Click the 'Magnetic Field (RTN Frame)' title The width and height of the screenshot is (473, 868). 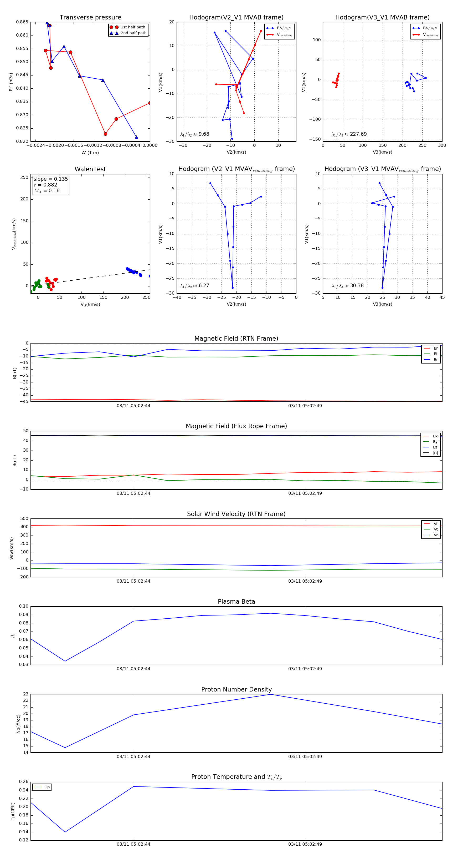pyautogui.click(x=236, y=339)
